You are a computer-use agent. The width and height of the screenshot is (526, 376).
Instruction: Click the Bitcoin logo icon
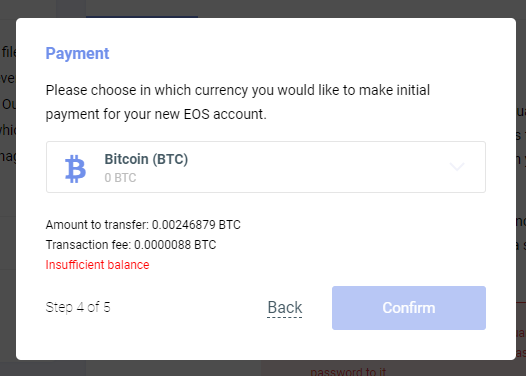[75, 168]
